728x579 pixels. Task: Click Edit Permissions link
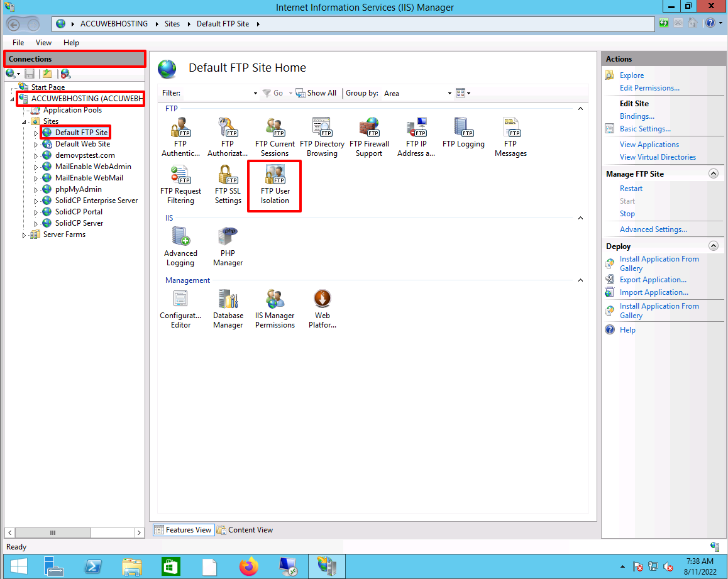[x=649, y=88]
